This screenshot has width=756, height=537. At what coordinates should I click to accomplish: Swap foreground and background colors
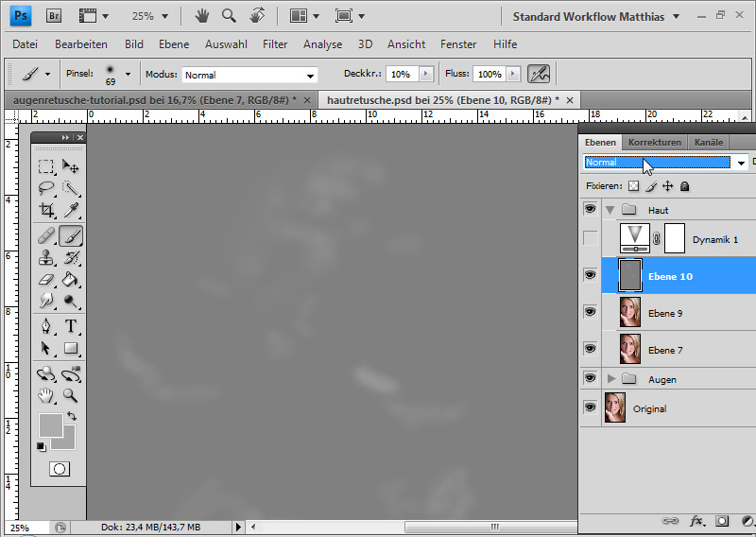[72, 415]
